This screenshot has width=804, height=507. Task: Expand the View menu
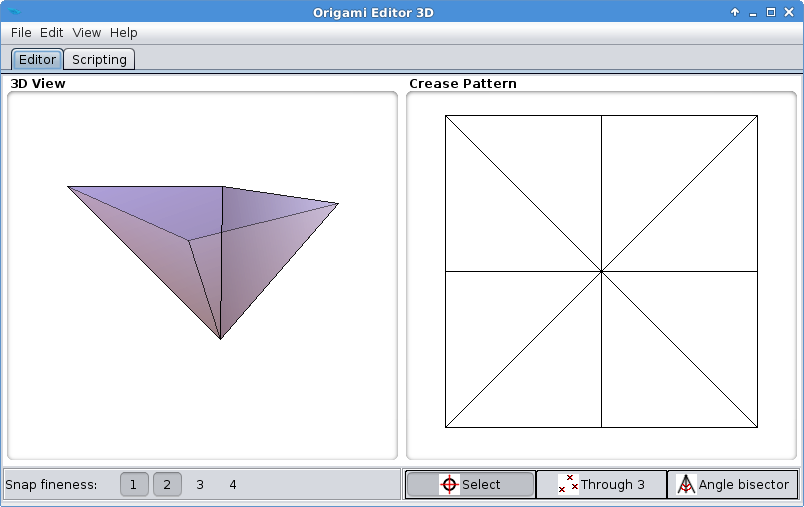[86, 33]
